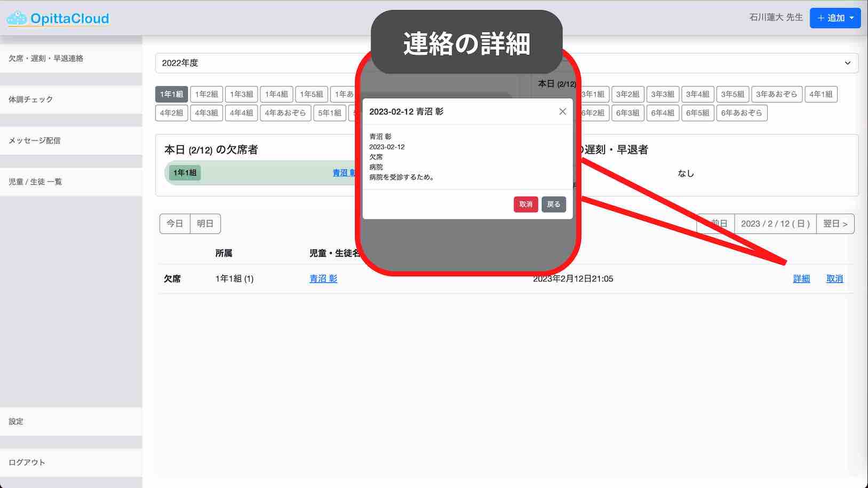Screen dimensions: 868x488
Task: Select the 3年3組 class filter
Action: (x=663, y=94)
